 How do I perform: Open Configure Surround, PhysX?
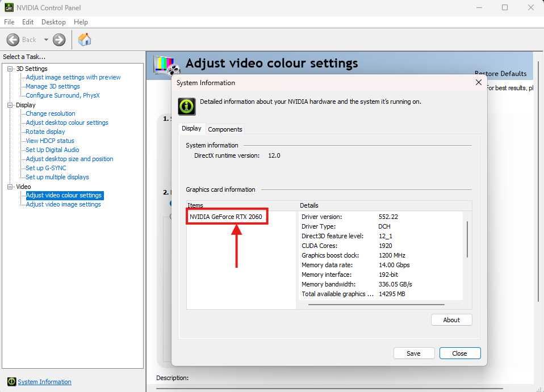(63, 95)
